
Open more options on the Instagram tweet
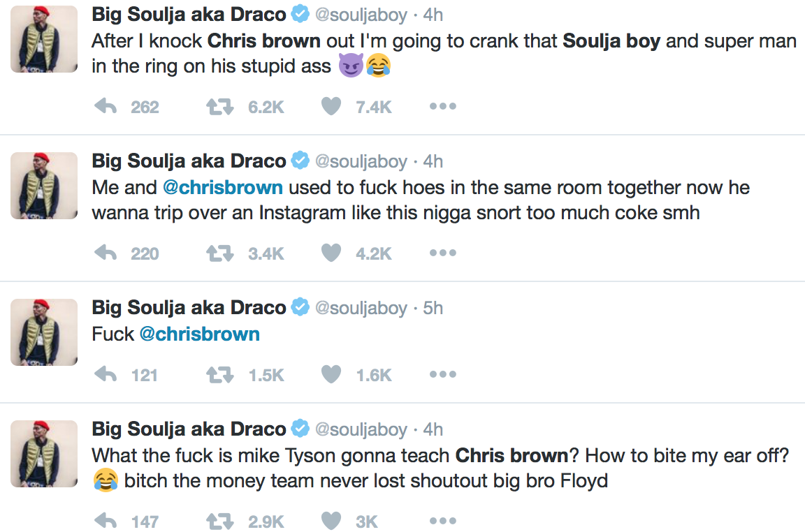coord(443,253)
